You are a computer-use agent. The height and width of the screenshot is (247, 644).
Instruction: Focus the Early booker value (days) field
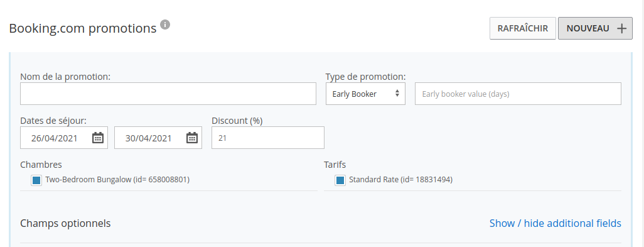518,94
